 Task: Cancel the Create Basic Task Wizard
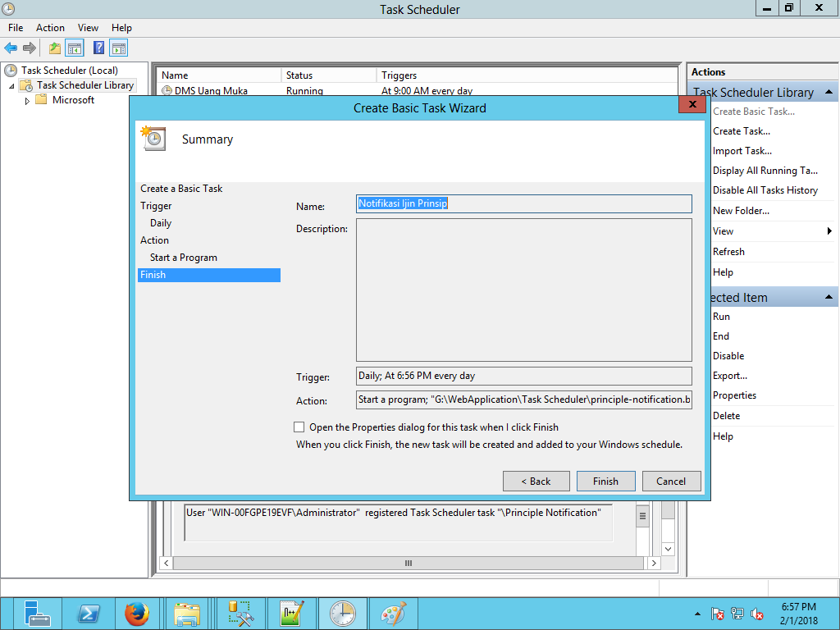[x=671, y=482]
